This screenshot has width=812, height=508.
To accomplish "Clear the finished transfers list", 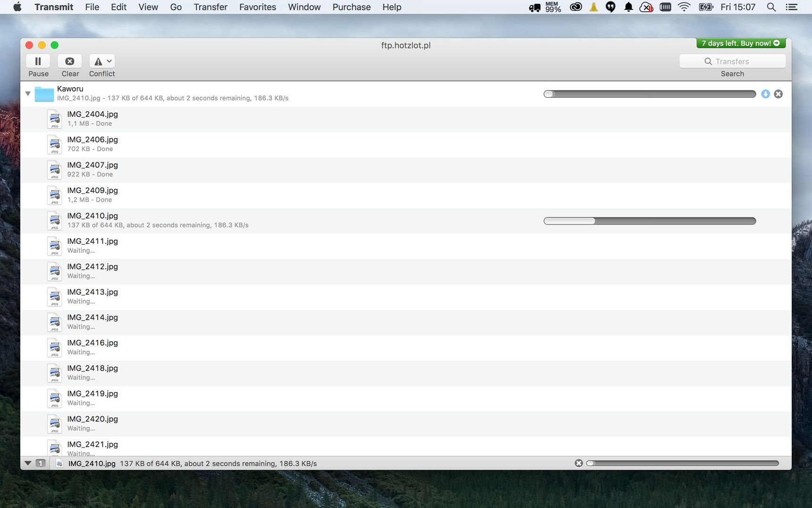I will pos(70,61).
